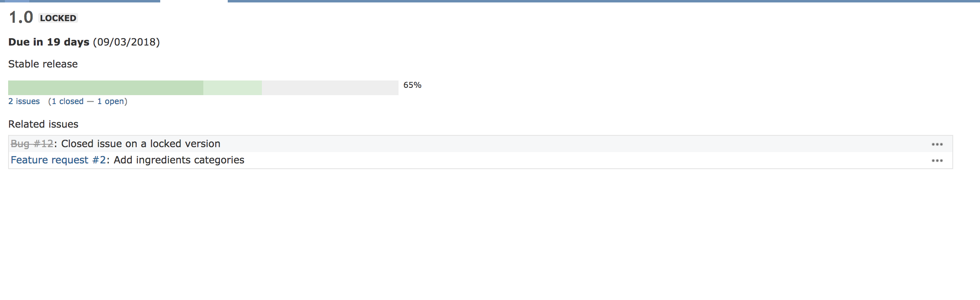This screenshot has width=980, height=300.
Task: Select the 1.0 version heading
Action: (x=21, y=17)
